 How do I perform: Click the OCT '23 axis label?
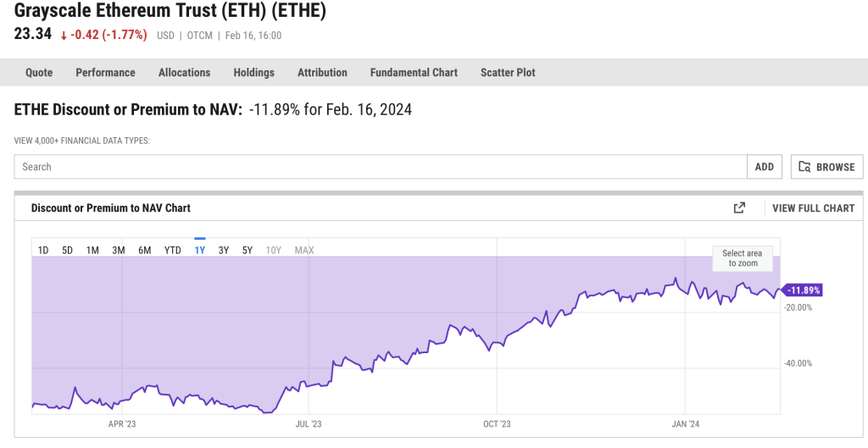pyautogui.click(x=497, y=423)
